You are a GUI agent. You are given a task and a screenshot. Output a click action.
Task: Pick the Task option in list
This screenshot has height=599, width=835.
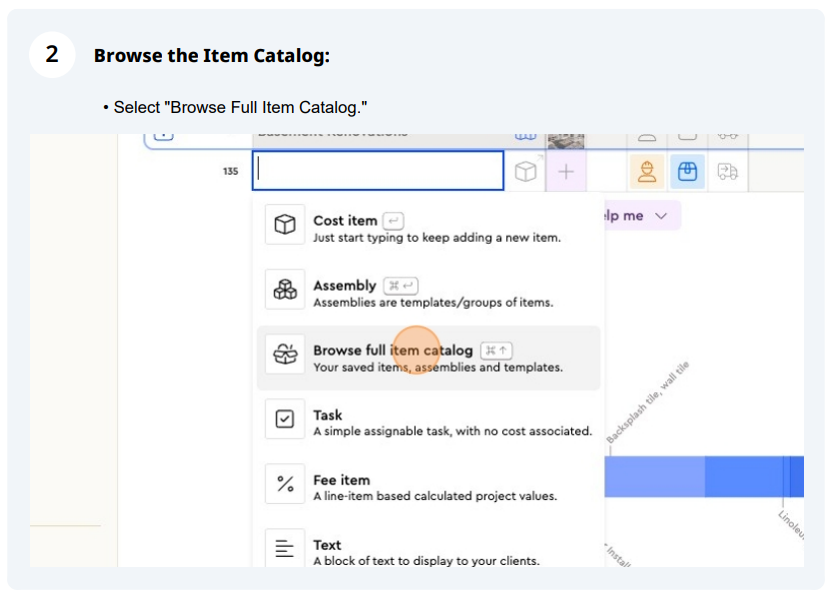pyautogui.click(x=429, y=422)
